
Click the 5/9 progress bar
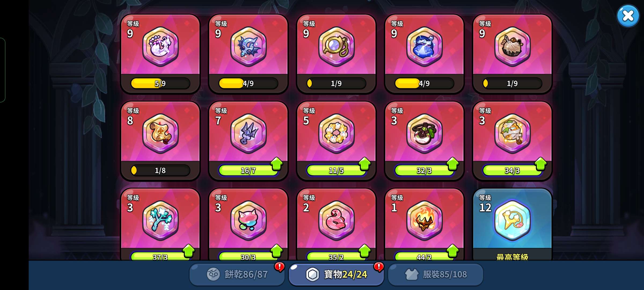point(160,83)
